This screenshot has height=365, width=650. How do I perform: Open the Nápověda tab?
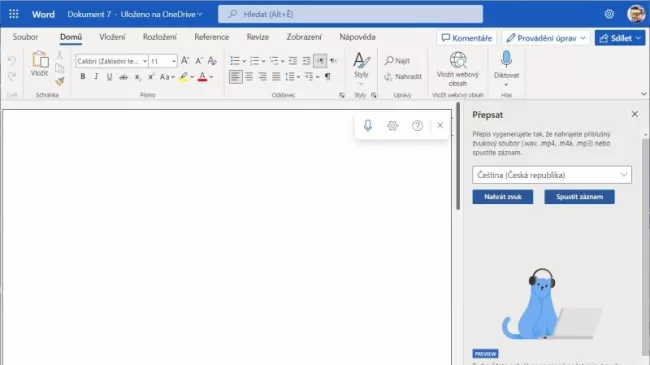(357, 37)
